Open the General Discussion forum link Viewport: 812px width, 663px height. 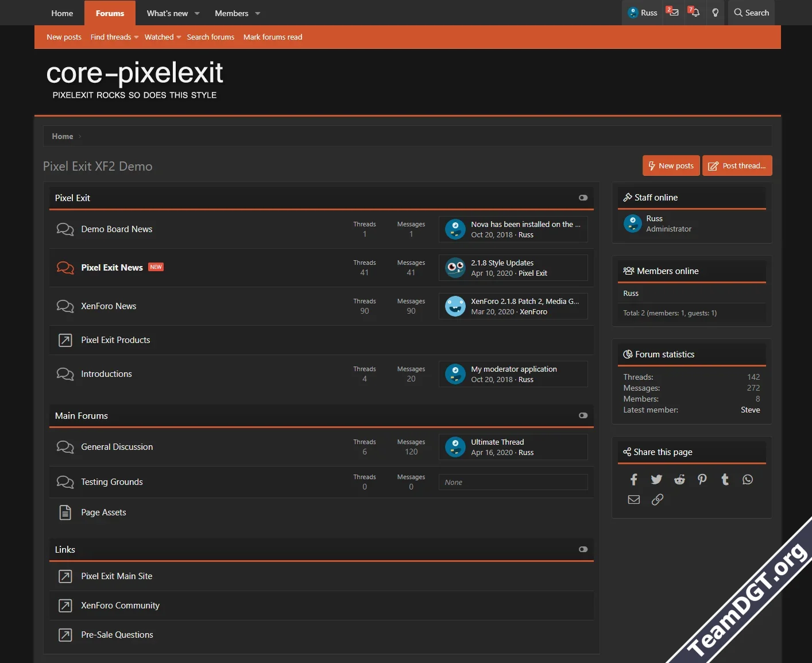pyautogui.click(x=117, y=447)
